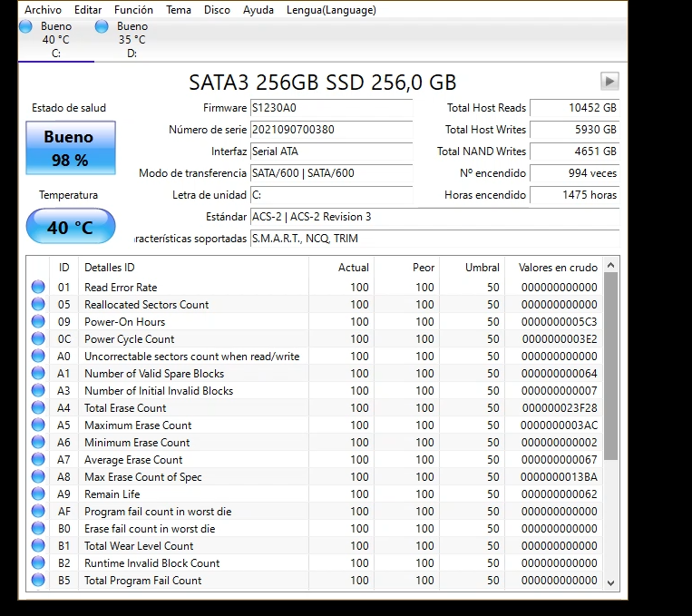
Task: Click the transfer mode SATA/600 field
Action: click(331, 173)
